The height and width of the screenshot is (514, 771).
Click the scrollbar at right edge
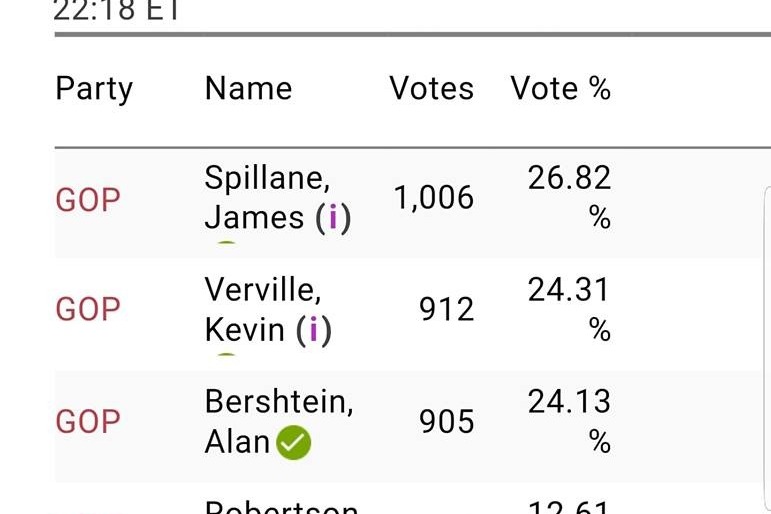coord(767,349)
